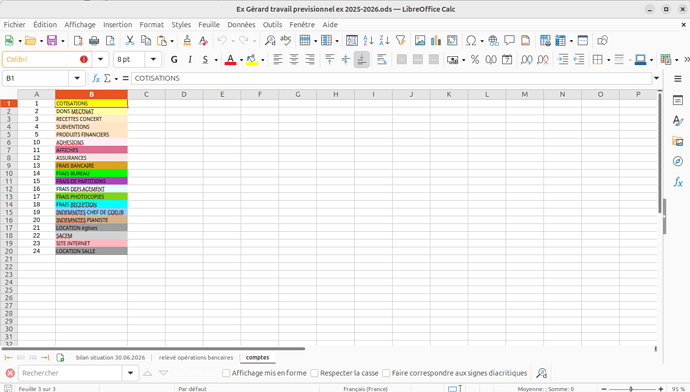Enable Respecter la casse checkbox
Image resolution: width=690 pixels, height=392 pixels.
click(x=314, y=373)
